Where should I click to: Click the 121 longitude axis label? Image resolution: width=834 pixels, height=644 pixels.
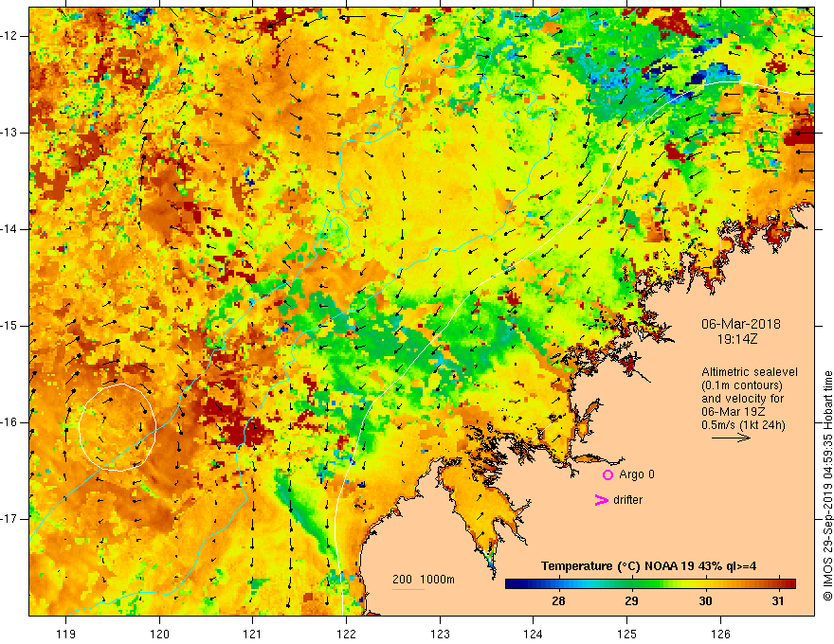253,634
